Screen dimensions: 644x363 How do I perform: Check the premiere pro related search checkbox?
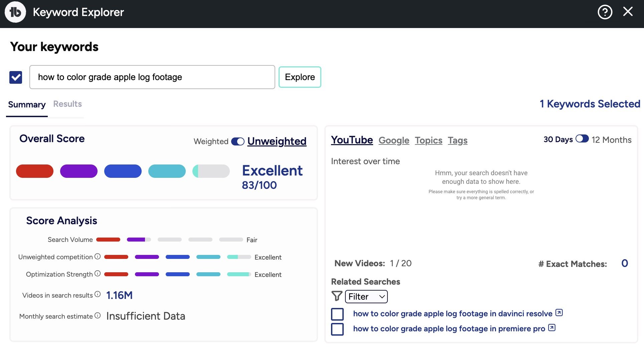tap(337, 329)
